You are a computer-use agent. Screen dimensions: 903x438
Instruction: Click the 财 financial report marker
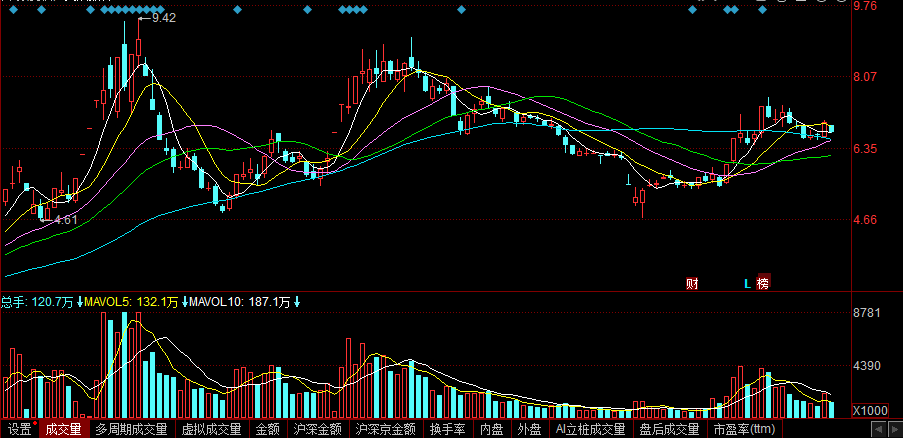coord(692,283)
